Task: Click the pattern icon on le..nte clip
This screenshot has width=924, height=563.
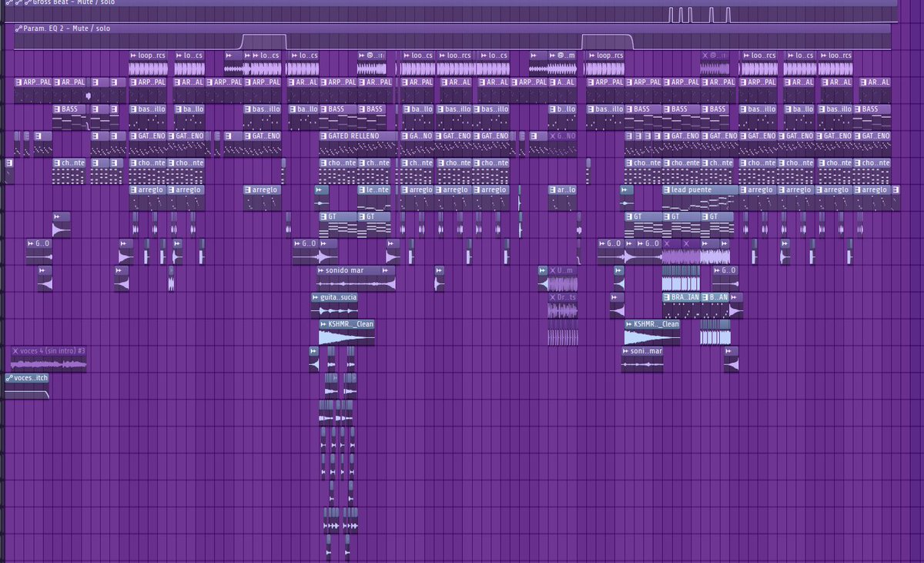Action: (361, 189)
